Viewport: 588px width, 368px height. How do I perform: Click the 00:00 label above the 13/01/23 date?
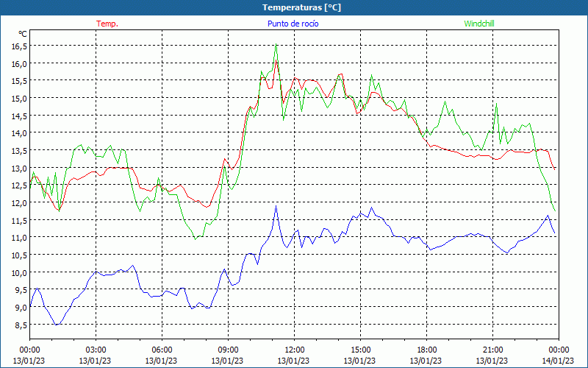pos(29,350)
